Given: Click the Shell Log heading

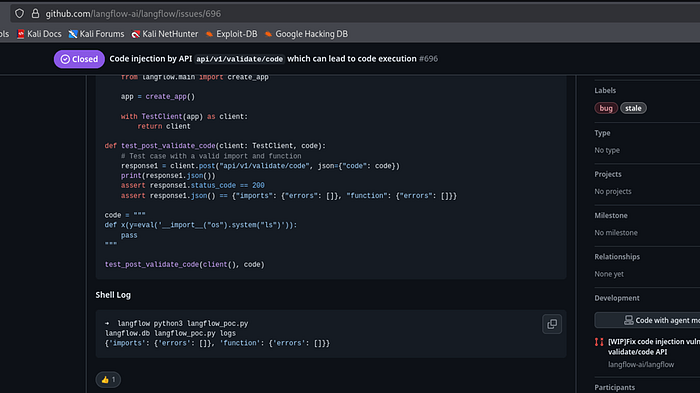Looking at the screenshot, I should (x=113, y=295).
